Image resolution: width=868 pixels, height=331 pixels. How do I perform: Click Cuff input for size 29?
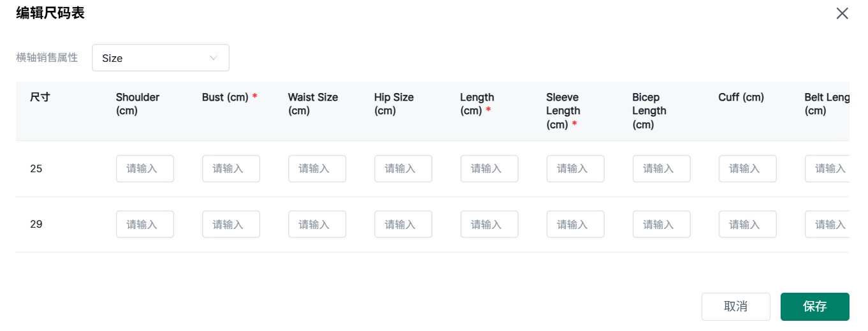(x=747, y=224)
